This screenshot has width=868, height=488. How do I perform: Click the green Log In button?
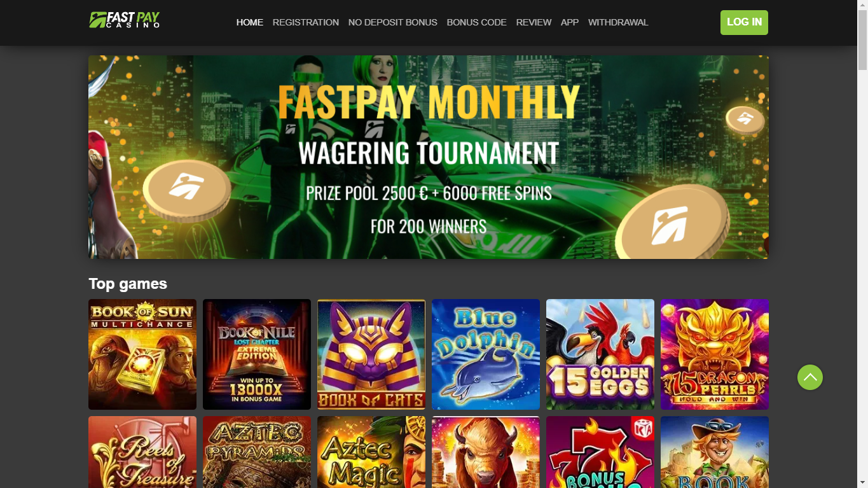[x=744, y=22]
